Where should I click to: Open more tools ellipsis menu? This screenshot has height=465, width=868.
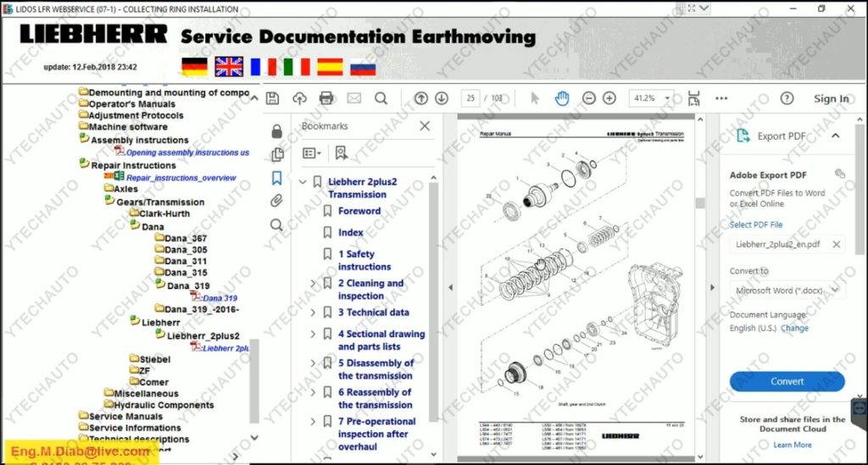[x=721, y=98]
